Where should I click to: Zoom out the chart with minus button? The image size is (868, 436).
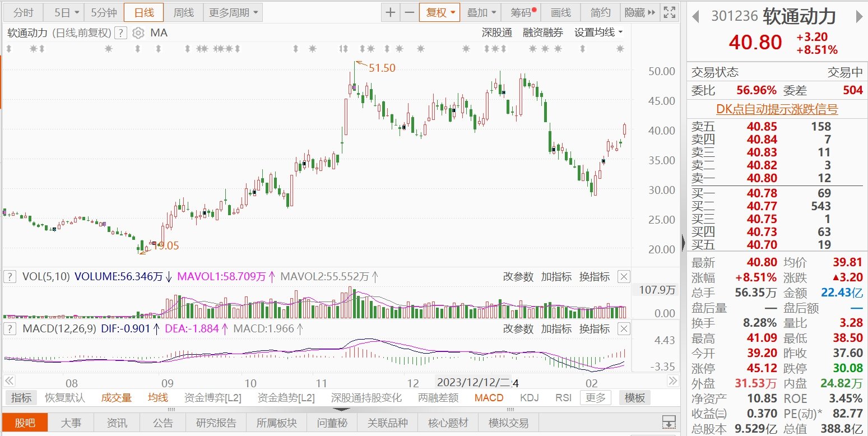click(x=410, y=12)
